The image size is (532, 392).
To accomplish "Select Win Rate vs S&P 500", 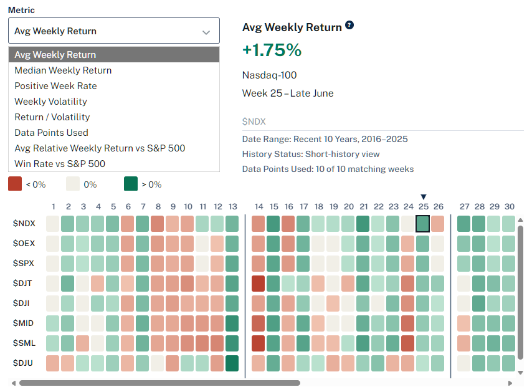I will 114,164.
